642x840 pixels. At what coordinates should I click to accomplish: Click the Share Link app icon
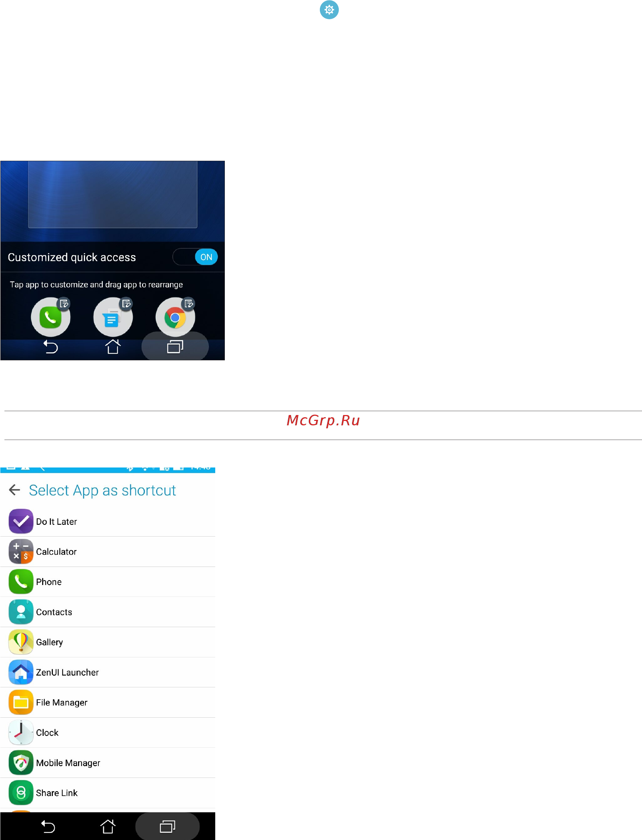(x=21, y=793)
